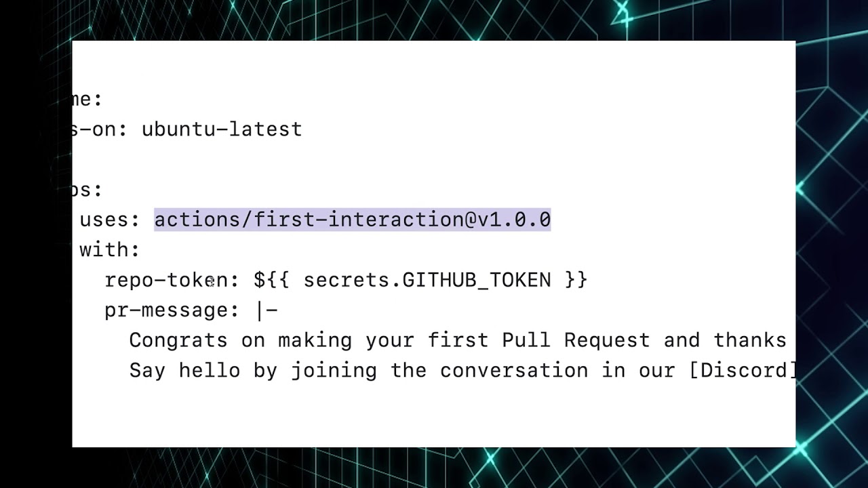The width and height of the screenshot is (868, 488).
Task: Click the word "thanks" at line end
Action: click(x=749, y=340)
